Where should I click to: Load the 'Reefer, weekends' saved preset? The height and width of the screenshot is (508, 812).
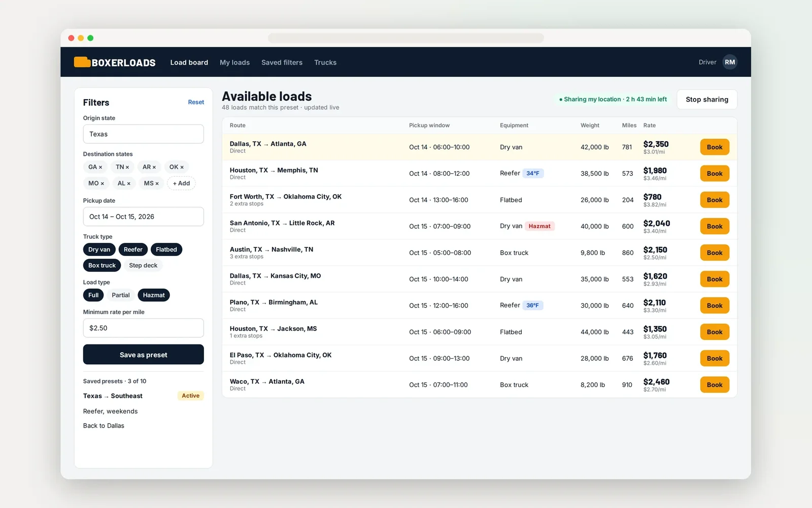[111, 411]
